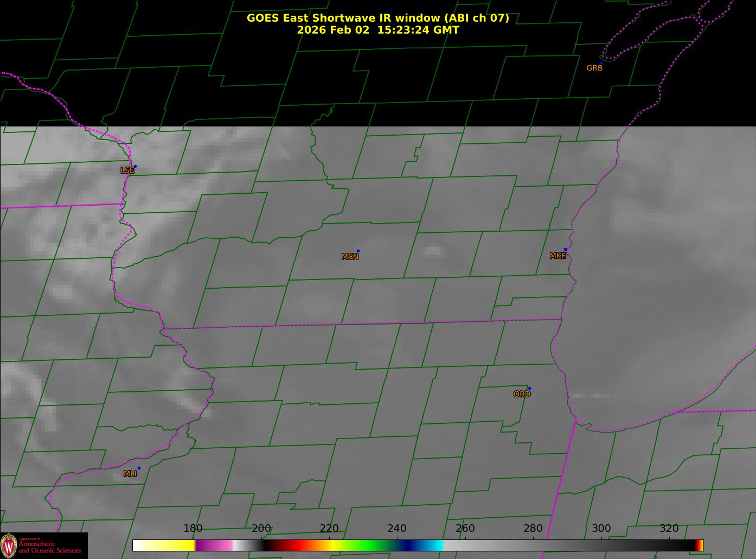Click the blue station dot at LSE
Viewport: 756px width, 559px height.
pos(135,166)
